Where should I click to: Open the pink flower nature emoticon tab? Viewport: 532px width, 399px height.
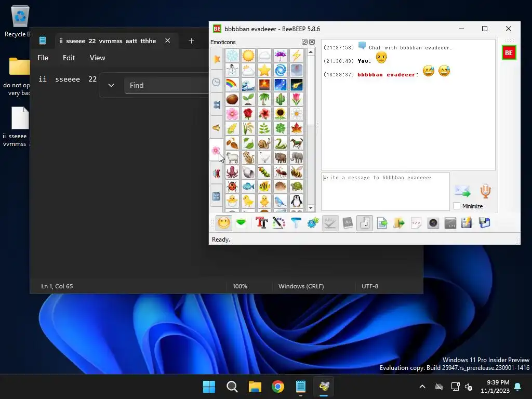tap(216, 150)
